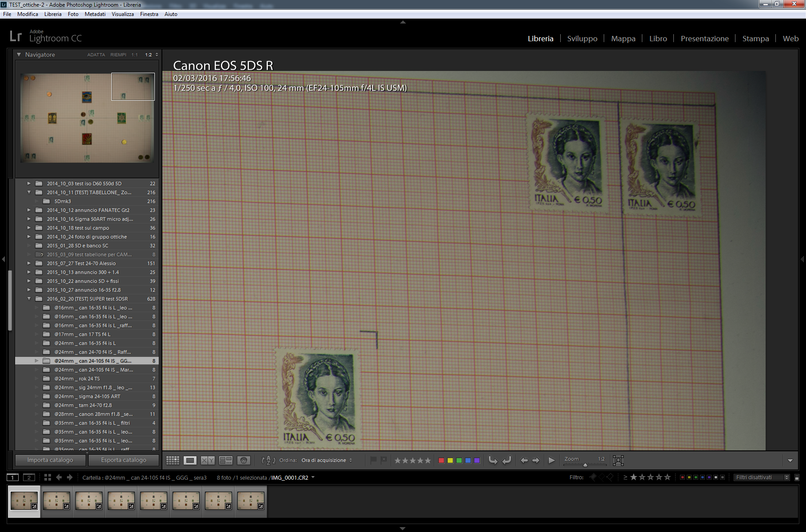Set flag as picked icon
Screen dimensions: 806x532
tap(374, 460)
